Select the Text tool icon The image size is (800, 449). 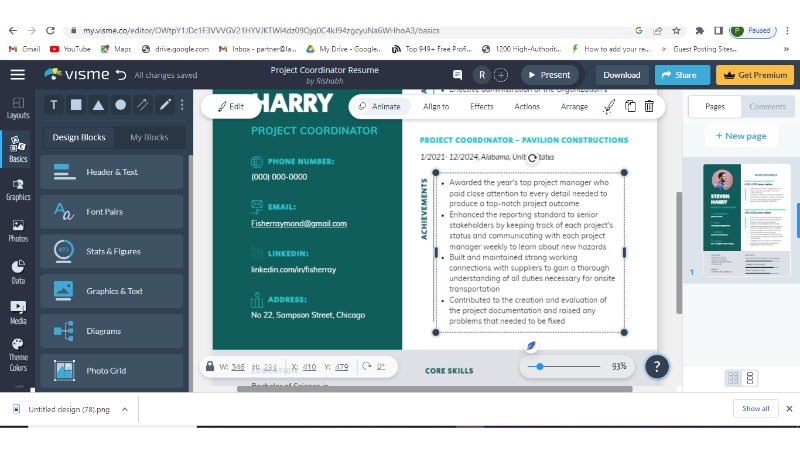click(x=53, y=104)
